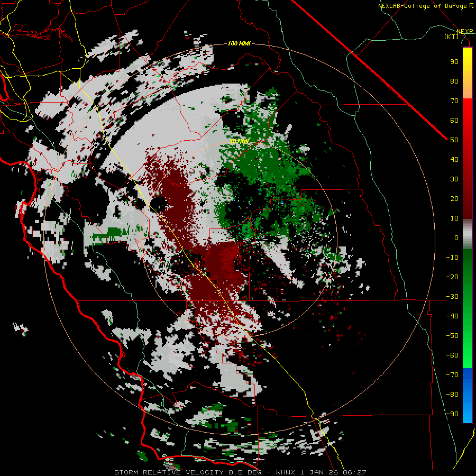Click the 90 value on the velocity scale
Viewport: 476px width, 476px height.
[x=454, y=62]
